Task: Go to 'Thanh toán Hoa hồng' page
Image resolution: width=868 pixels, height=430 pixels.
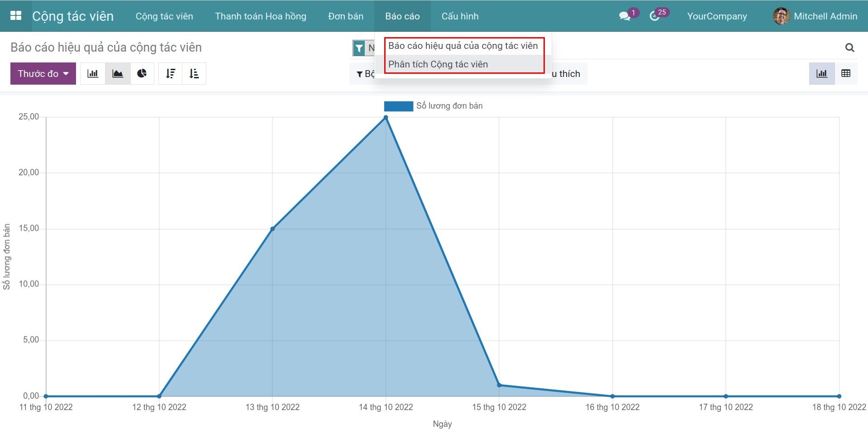Action: [x=260, y=16]
